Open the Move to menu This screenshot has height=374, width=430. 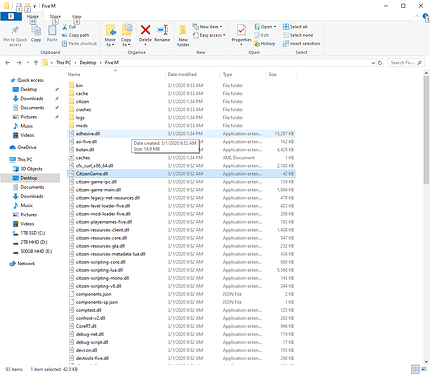coord(110,35)
